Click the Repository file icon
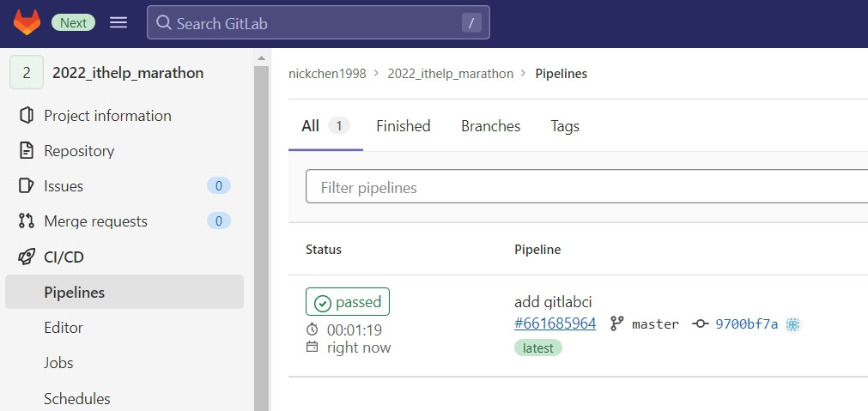 click(x=26, y=151)
